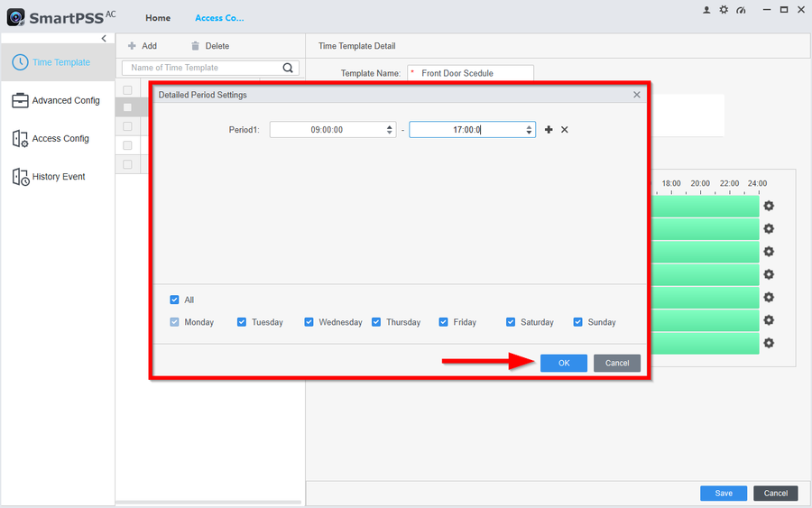Click the search icon in template search box

pos(289,68)
